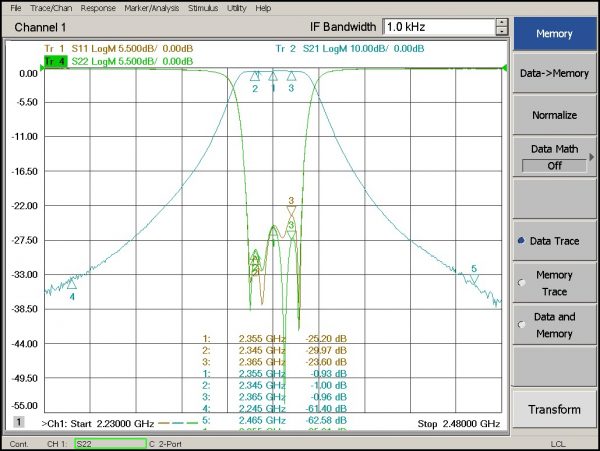
Task: Click the window number 1 indicator
Action: 18,422
